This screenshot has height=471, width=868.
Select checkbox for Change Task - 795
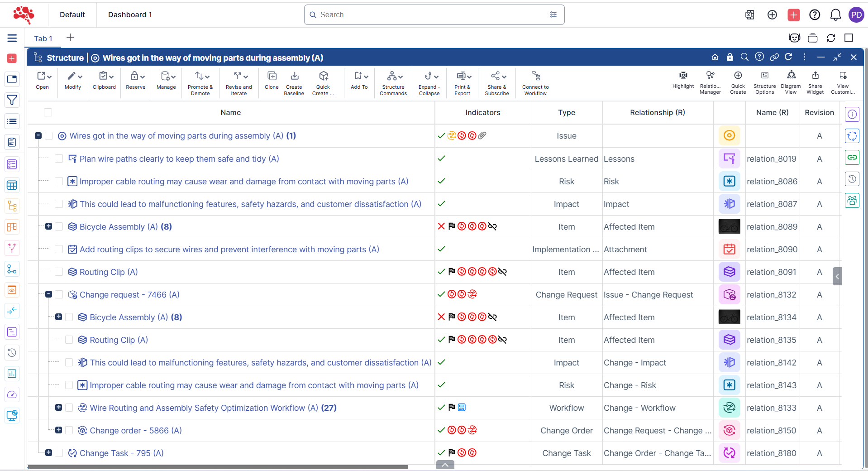coord(59,453)
